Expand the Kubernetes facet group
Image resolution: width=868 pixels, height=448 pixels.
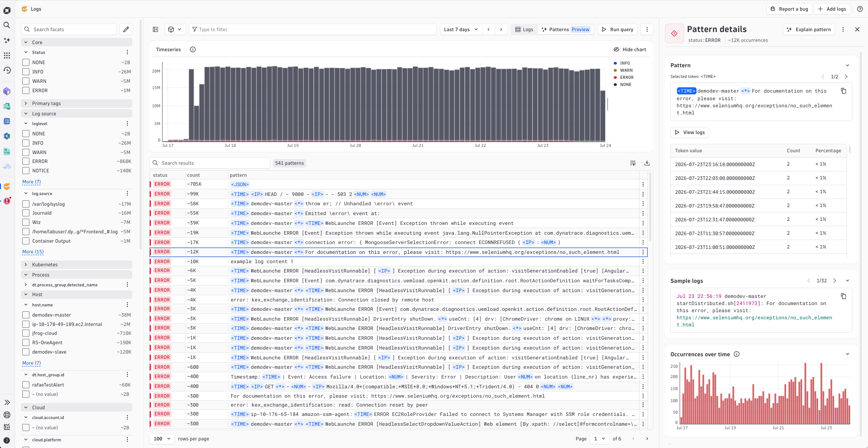[77, 265]
